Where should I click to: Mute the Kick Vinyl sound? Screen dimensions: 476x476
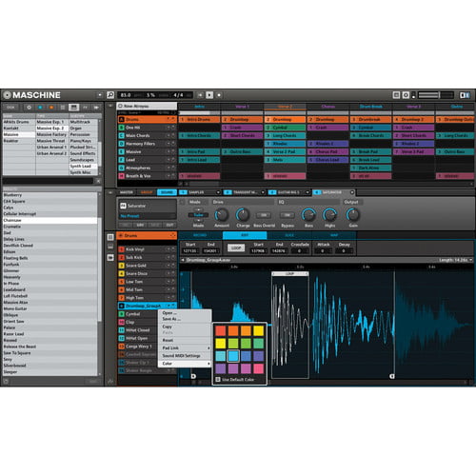169,249
